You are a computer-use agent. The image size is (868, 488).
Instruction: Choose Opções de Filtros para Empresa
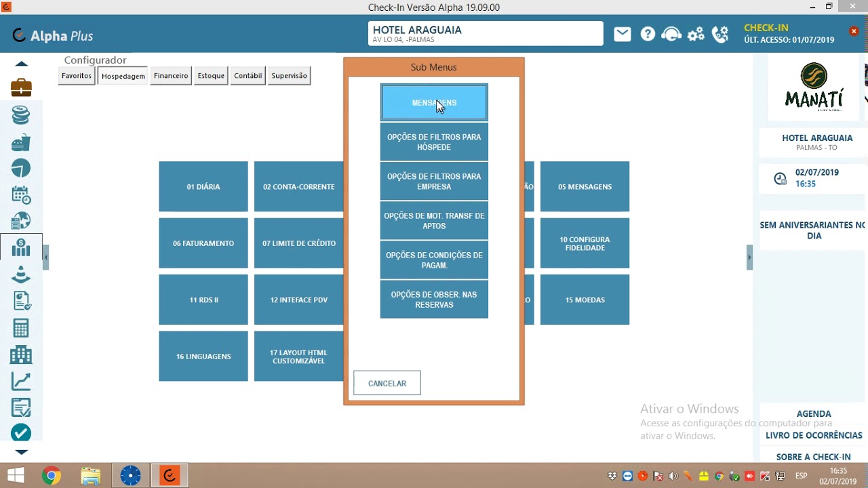(434, 181)
